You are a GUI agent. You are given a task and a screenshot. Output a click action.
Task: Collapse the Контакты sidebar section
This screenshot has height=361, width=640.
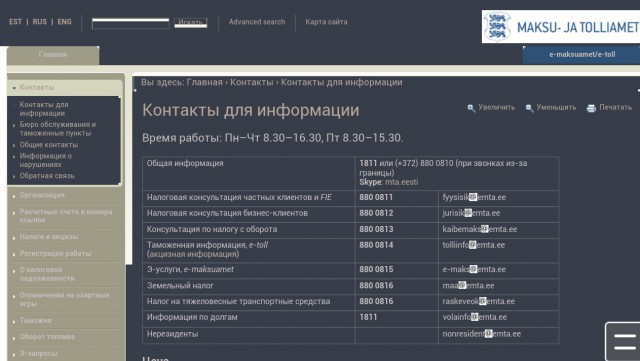click(37, 87)
